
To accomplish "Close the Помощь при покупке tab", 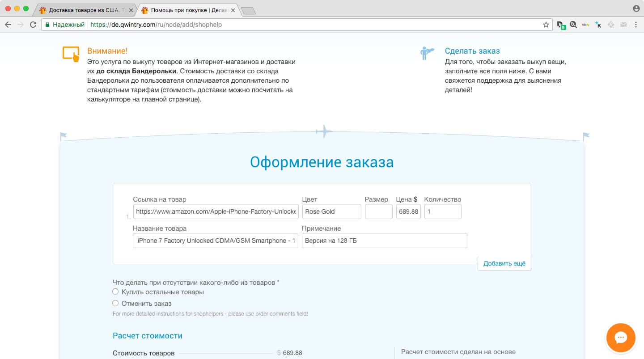I will click(x=233, y=10).
